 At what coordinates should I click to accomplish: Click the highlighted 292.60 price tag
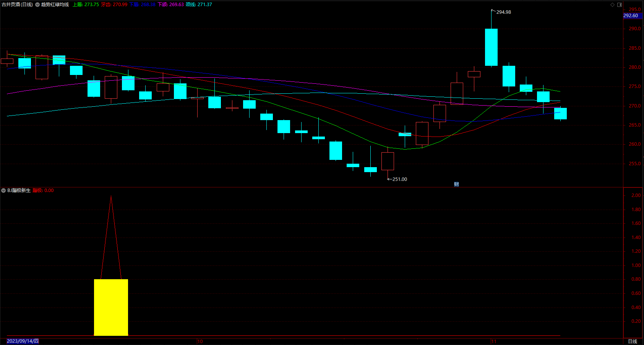[633, 16]
